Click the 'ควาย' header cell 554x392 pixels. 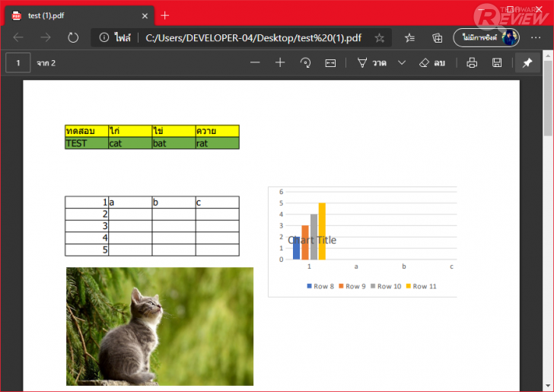pyautogui.click(x=218, y=131)
